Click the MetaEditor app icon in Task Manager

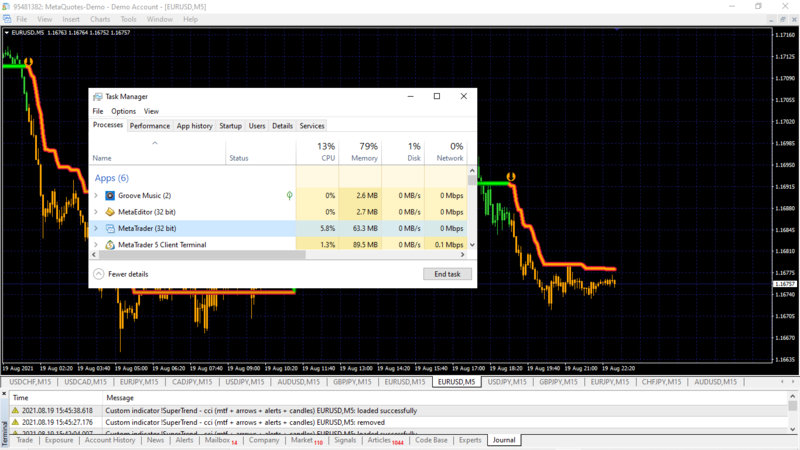pos(110,212)
